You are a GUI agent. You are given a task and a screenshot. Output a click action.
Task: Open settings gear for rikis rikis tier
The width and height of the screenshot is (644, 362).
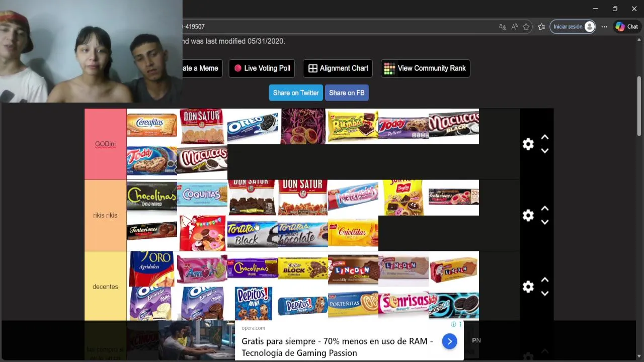click(x=528, y=216)
